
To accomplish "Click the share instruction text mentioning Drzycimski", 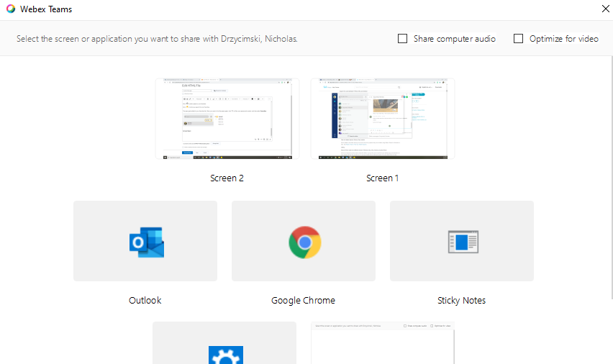I will [x=157, y=39].
